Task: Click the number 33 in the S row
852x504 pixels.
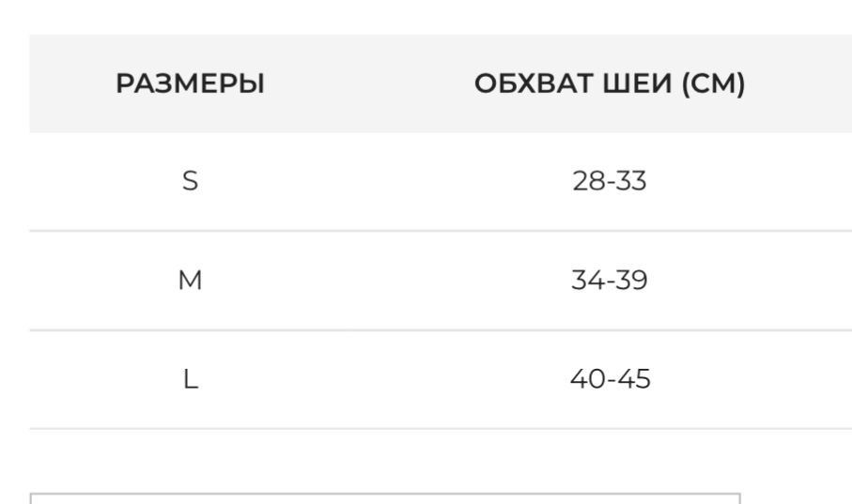Action: point(633,181)
